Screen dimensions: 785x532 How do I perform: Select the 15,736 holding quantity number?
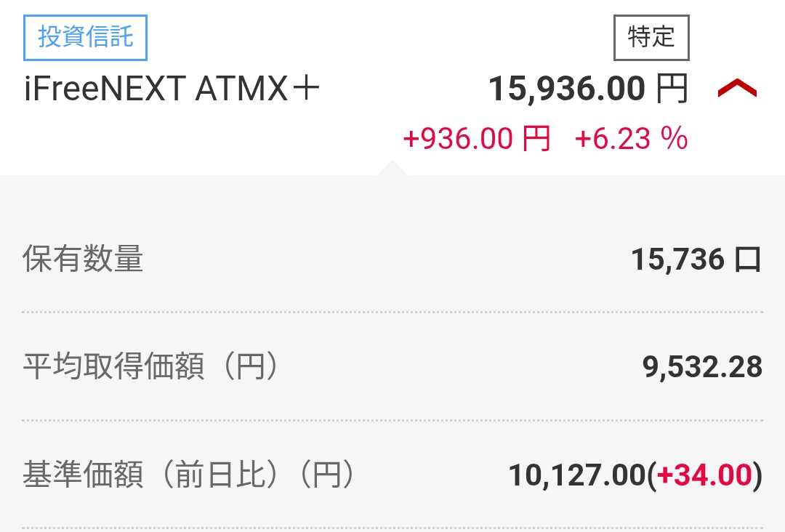(677, 259)
